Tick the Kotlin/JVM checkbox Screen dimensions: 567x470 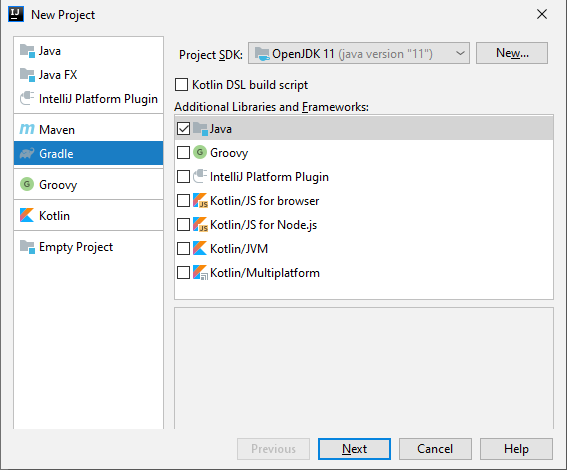coord(183,249)
